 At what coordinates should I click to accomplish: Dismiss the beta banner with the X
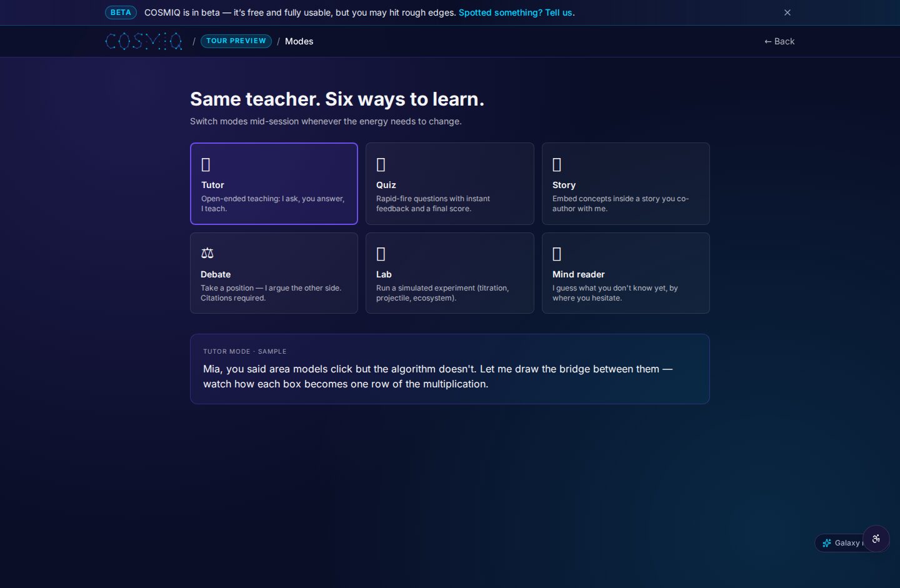(x=787, y=12)
